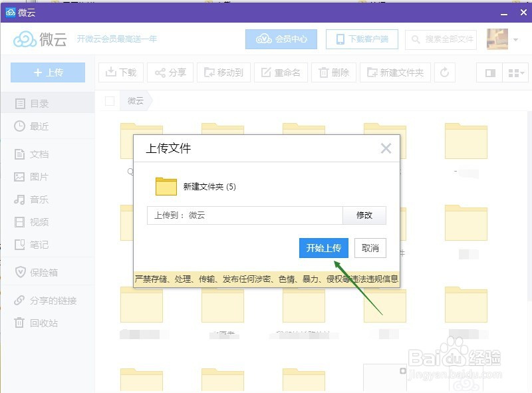Click the blue 上传 (Upload) button
The height and width of the screenshot is (393, 532).
(47, 73)
